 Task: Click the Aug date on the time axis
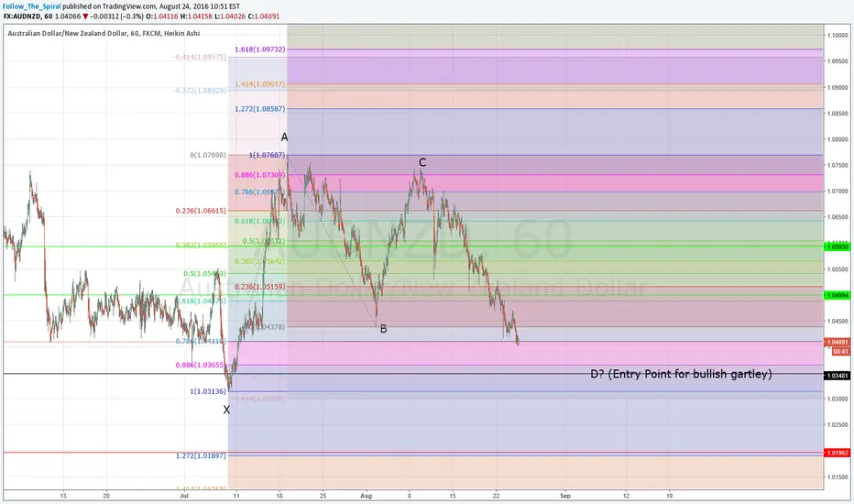(x=366, y=496)
